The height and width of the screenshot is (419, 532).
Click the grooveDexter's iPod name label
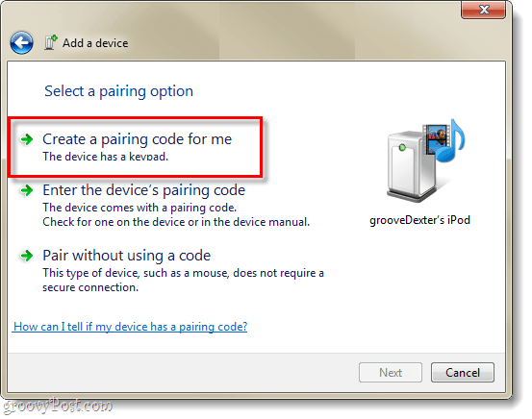(420, 220)
